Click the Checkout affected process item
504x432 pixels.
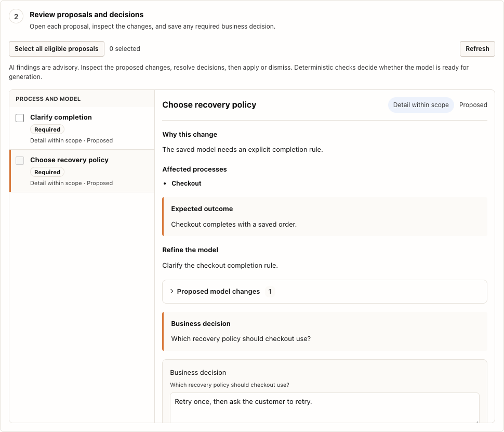[x=187, y=184]
